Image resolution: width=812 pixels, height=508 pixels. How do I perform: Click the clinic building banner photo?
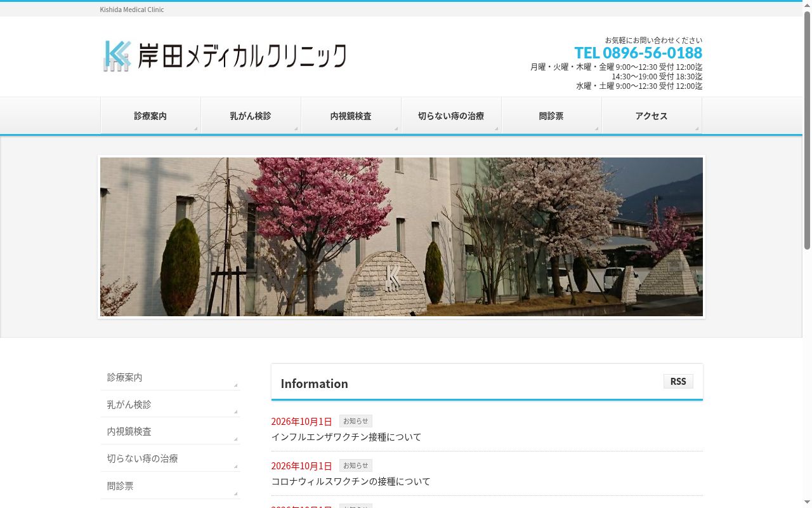402,237
